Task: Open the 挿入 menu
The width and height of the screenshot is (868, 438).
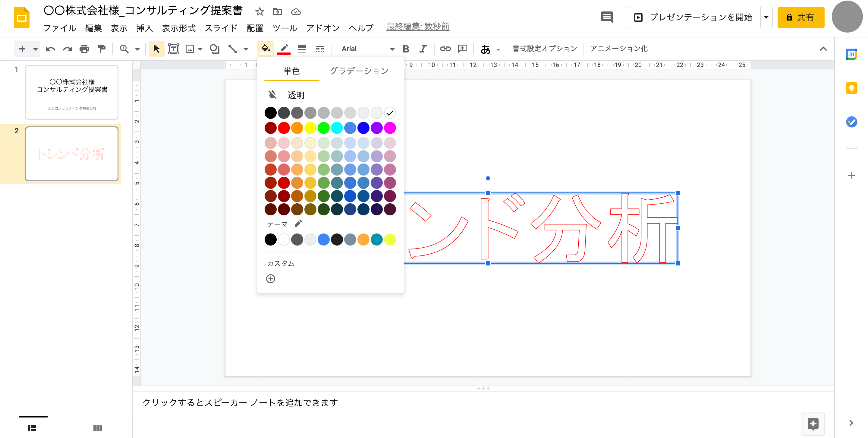Action: click(145, 28)
